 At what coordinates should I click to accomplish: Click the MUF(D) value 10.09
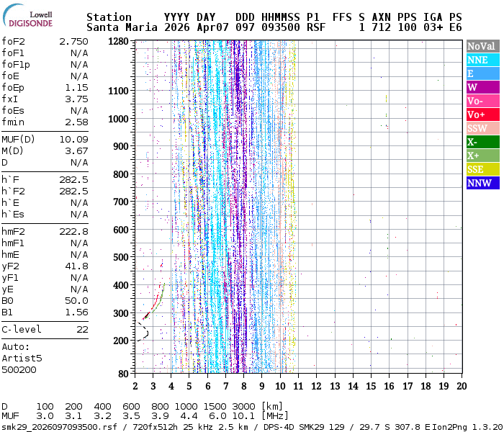[x=73, y=139]
